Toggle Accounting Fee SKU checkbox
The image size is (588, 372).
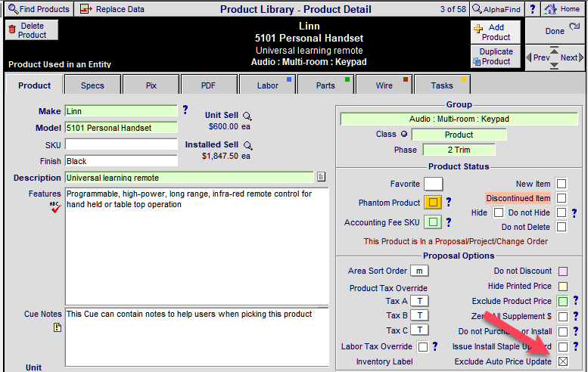coord(433,222)
